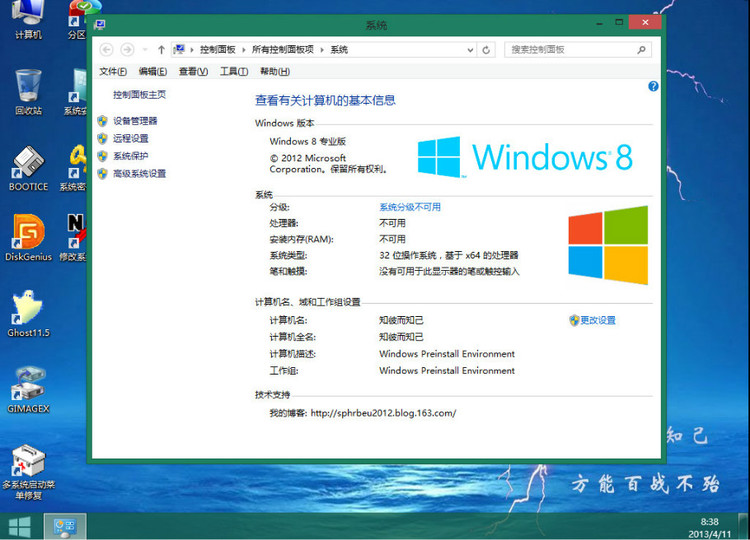Click the blog URL http://sphrbeu2012.blog.163.com/

[x=383, y=413]
